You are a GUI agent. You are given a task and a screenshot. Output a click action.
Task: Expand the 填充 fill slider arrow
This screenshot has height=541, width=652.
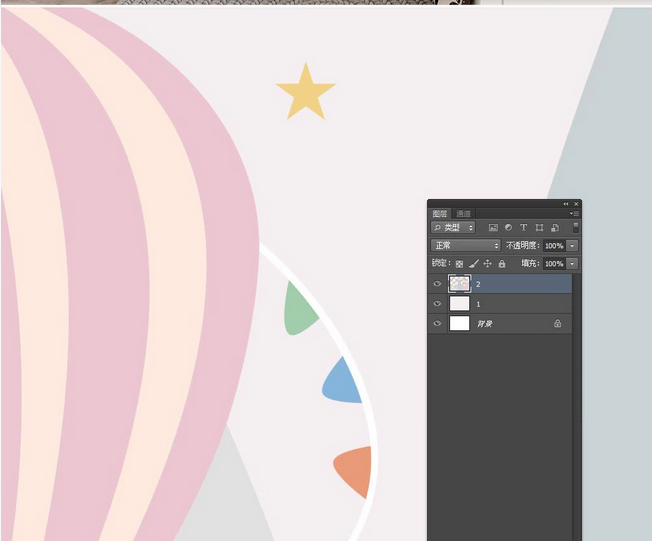[573, 264]
